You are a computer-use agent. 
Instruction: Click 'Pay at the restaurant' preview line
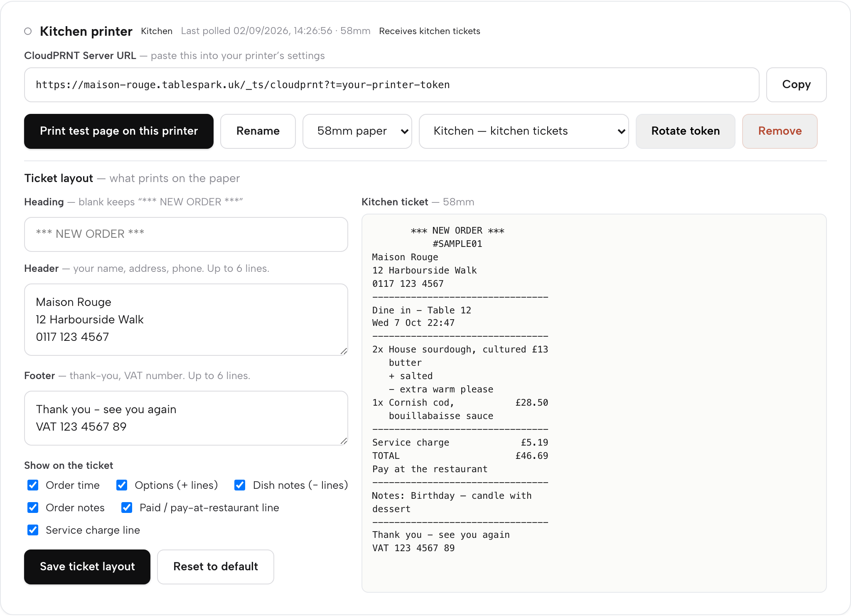click(x=430, y=469)
